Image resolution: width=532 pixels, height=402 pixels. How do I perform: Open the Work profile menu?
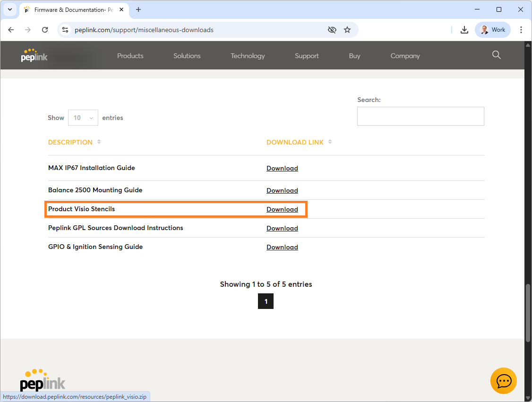coord(492,30)
